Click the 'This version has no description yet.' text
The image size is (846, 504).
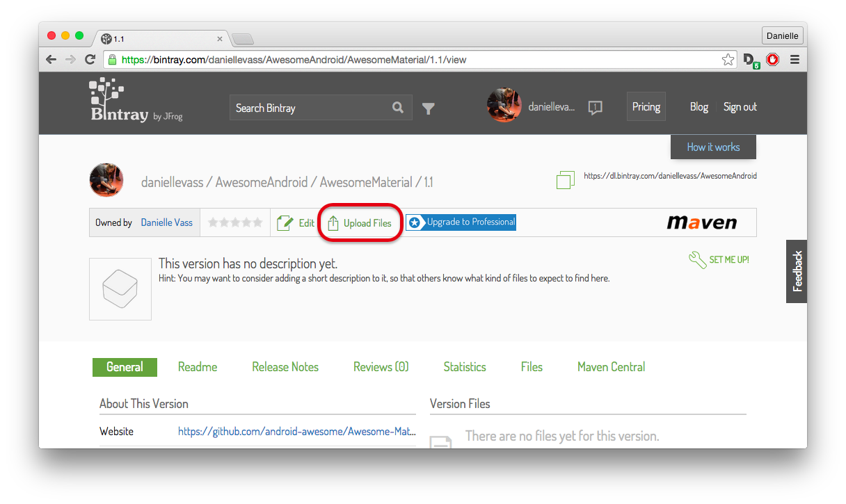[248, 264]
